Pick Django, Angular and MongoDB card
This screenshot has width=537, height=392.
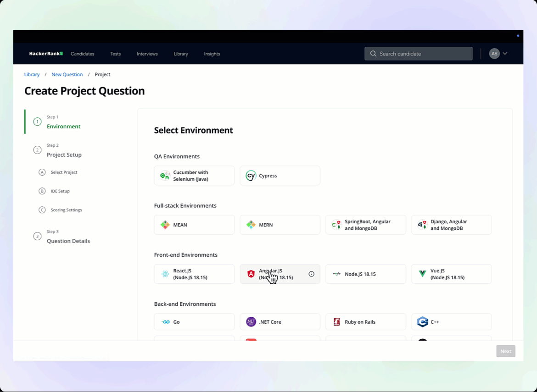pyautogui.click(x=451, y=225)
